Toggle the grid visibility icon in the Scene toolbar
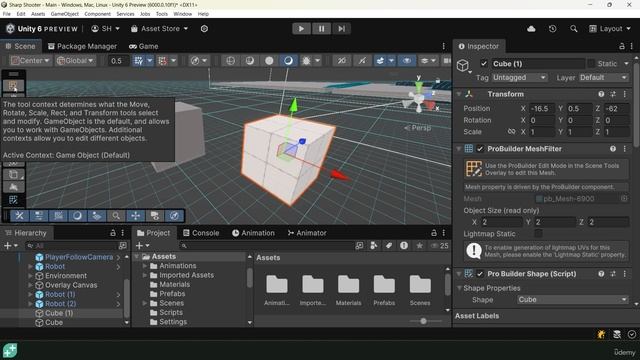640x360 pixels. (x=139, y=60)
